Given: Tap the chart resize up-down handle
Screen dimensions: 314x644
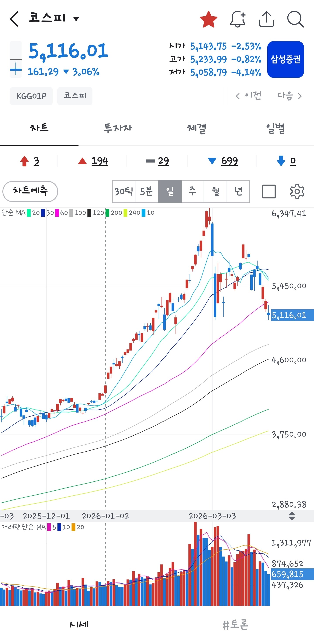Looking at the screenshot, I should [x=292, y=516].
